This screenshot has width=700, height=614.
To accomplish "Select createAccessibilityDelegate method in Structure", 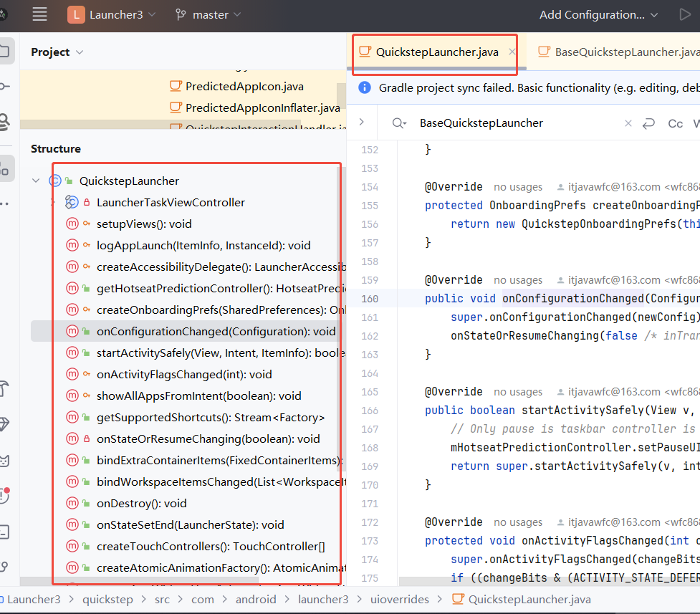I will 221,267.
